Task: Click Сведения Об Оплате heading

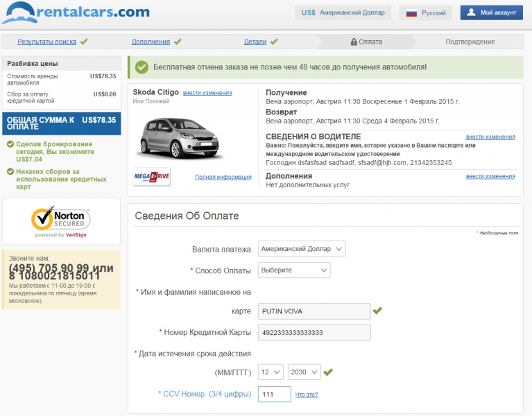Action: click(187, 216)
